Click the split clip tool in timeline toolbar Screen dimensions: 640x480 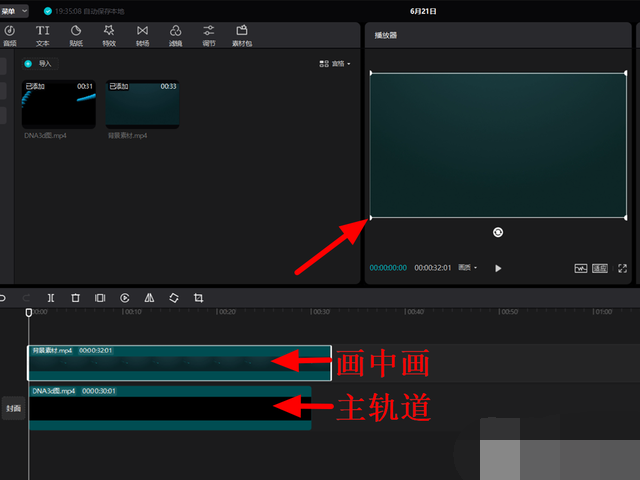click(50, 298)
